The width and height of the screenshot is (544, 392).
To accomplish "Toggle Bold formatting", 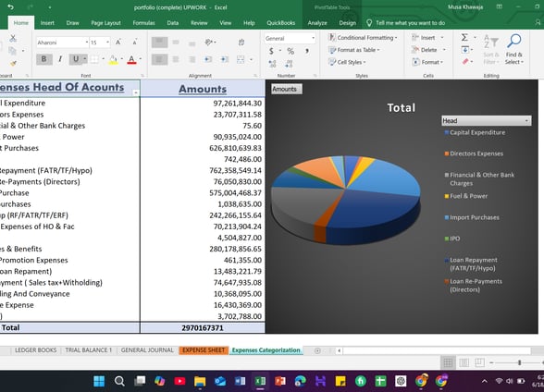I will pos(44,59).
